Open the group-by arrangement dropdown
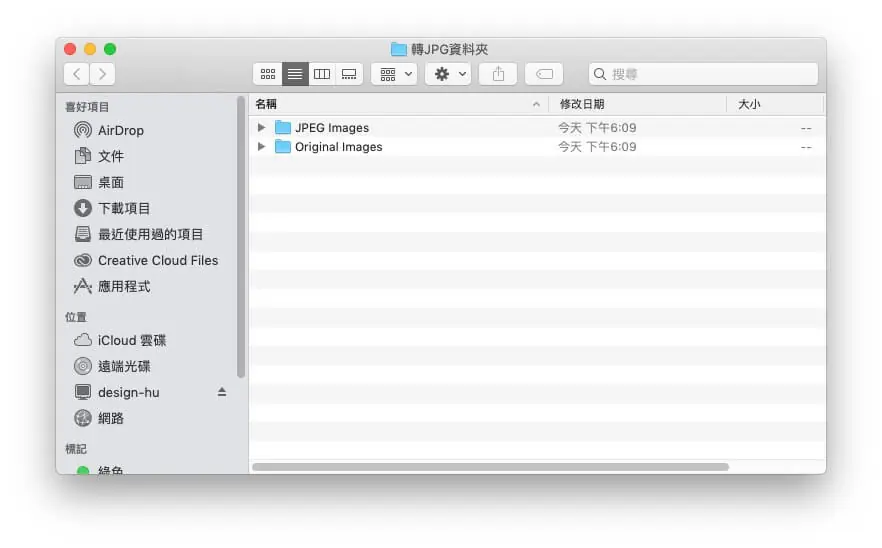Screen dimensions: 882x548 coord(394,74)
